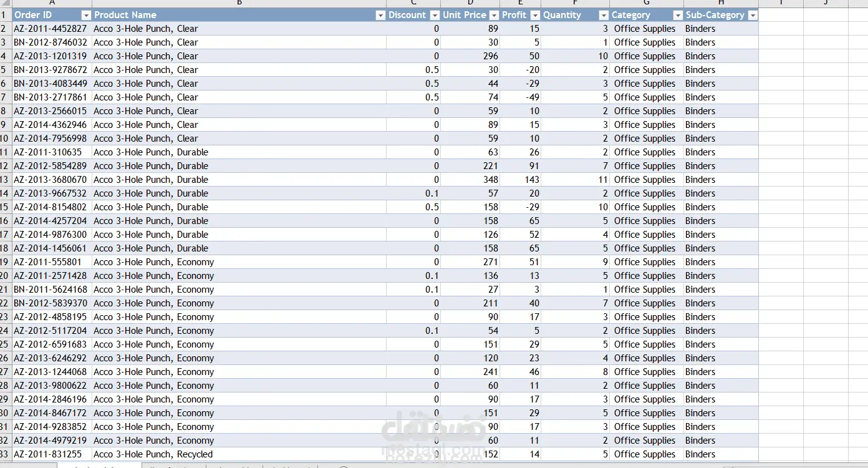Select the Profit cell showing 46
The width and height of the screenshot is (868, 468).
[520, 372]
